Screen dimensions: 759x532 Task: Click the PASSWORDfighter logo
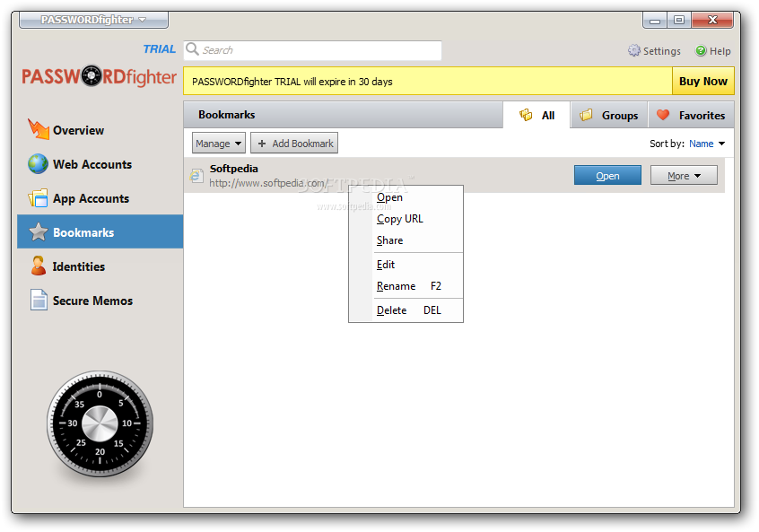[100, 76]
